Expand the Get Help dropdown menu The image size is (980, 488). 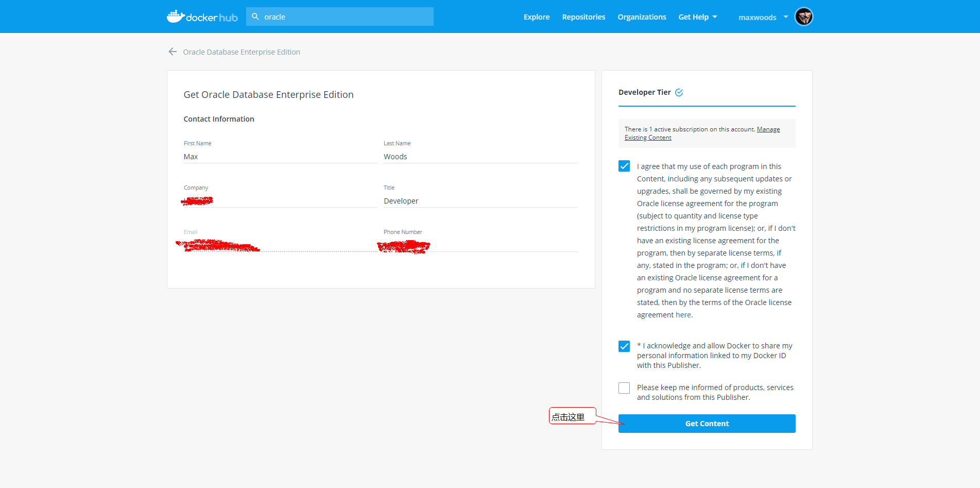698,16
